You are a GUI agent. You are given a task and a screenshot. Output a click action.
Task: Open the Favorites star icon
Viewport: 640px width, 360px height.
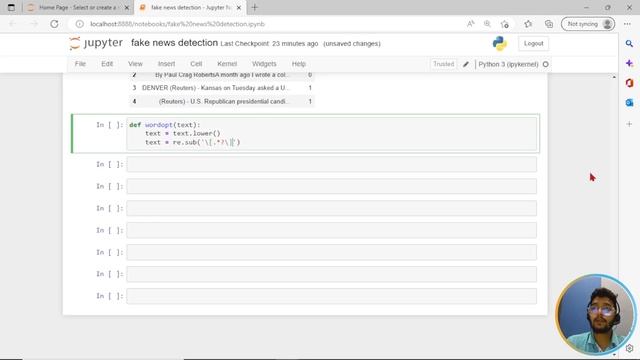(x=528, y=24)
